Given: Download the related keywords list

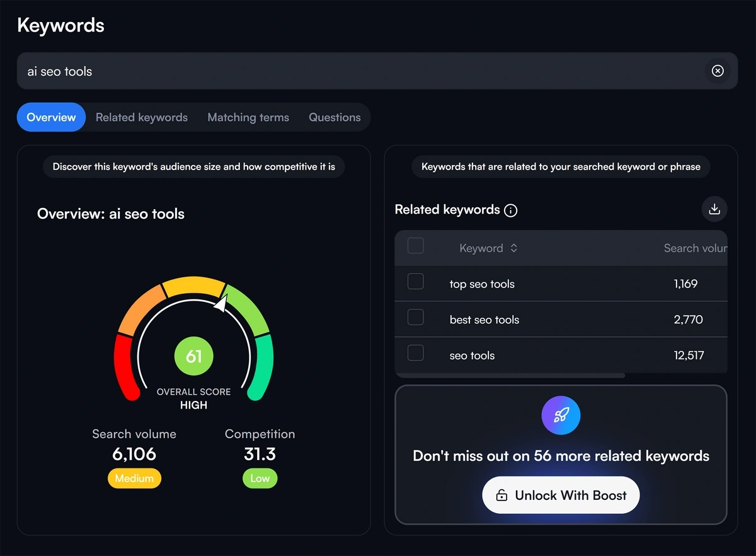Looking at the screenshot, I should (714, 209).
